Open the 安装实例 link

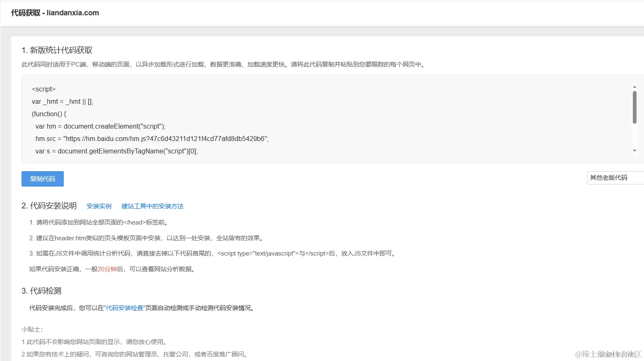pos(99,206)
